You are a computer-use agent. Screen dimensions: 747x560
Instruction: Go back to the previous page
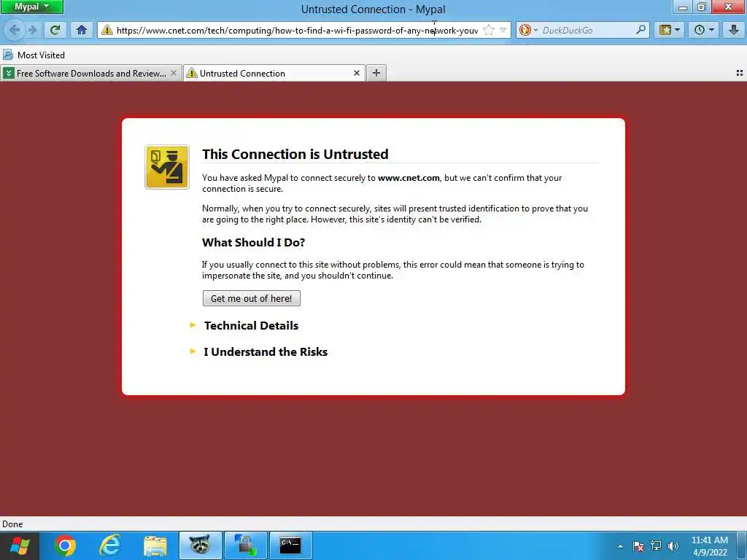(x=14, y=30)
